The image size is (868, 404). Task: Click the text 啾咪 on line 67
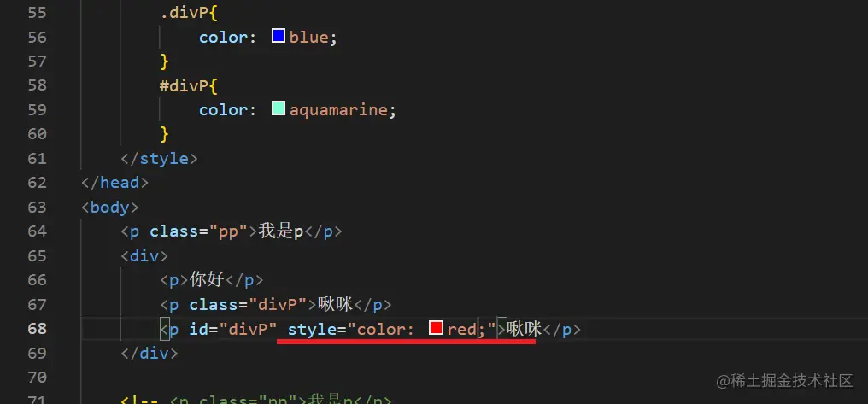pos(336,304)
